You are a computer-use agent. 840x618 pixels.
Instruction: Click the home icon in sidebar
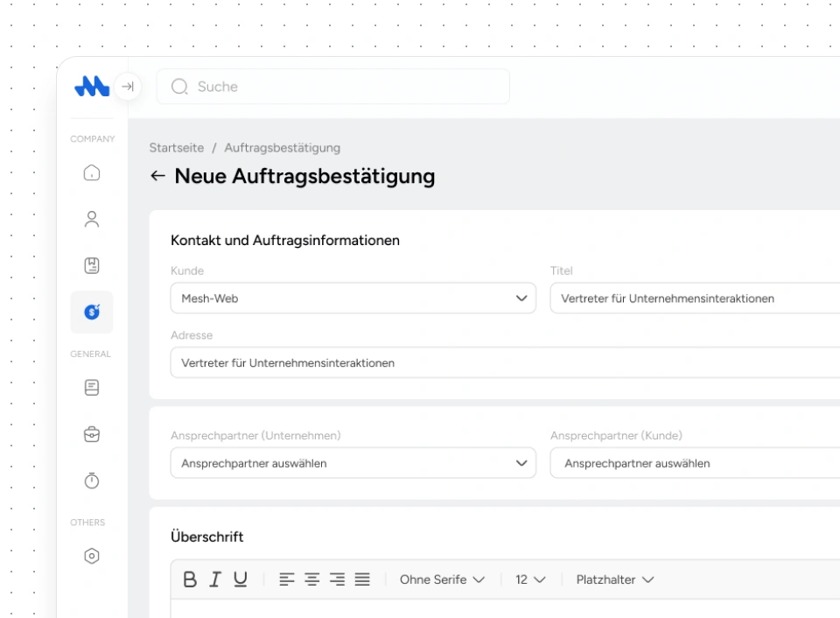pyautogui.click(x=92, y=173)
